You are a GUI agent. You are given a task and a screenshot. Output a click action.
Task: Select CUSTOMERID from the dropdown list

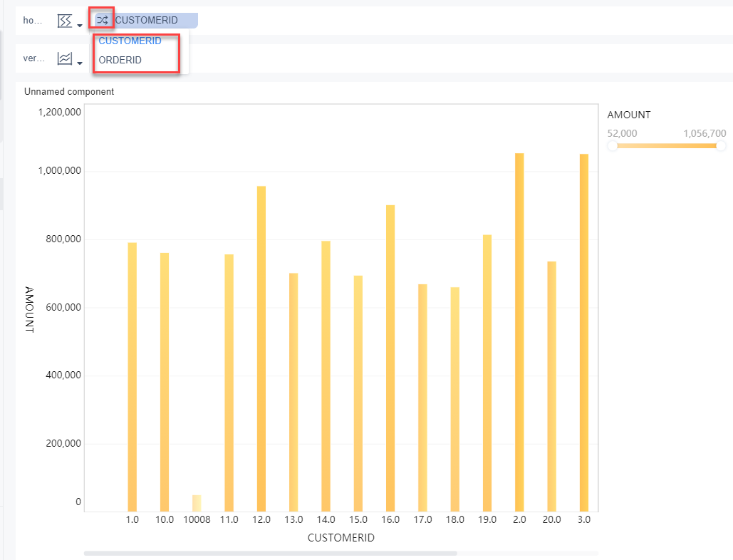tap(130, 41)
